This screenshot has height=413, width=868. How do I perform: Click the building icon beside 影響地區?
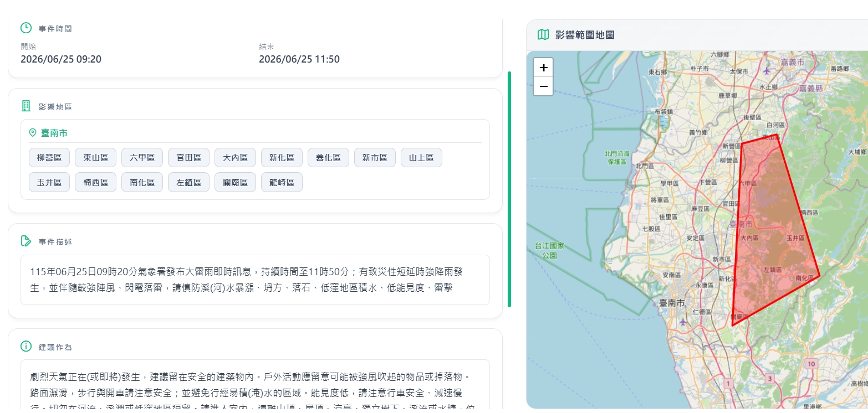coord(26,106)
